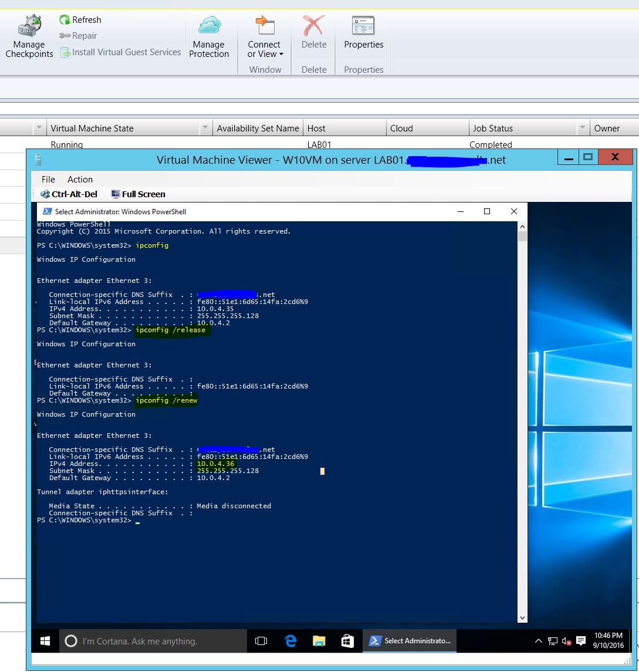The width and height of the screenshot is (639, 672).
Task: Open the Job Status column filter dropdown
Action: tap(583, 128)
